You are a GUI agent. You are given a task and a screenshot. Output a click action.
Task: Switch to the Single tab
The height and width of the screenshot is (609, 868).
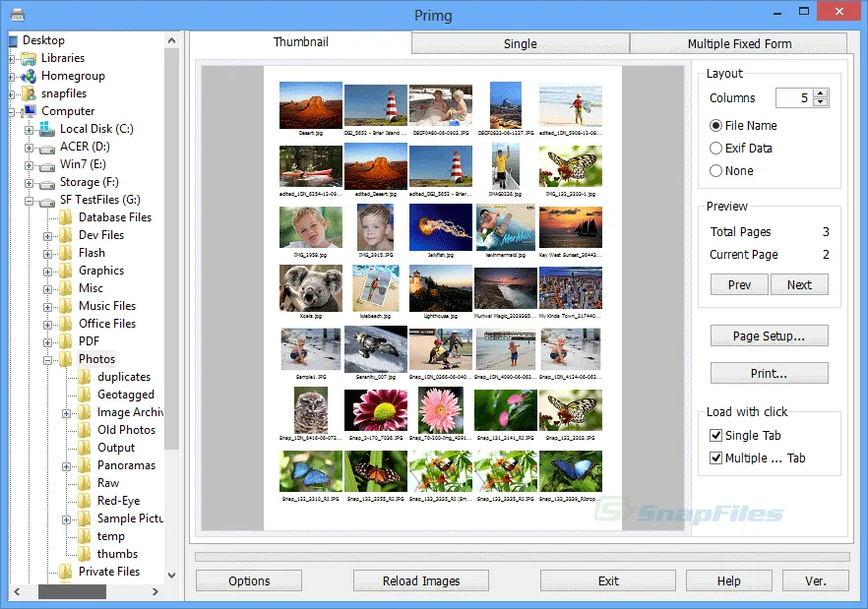521,43
